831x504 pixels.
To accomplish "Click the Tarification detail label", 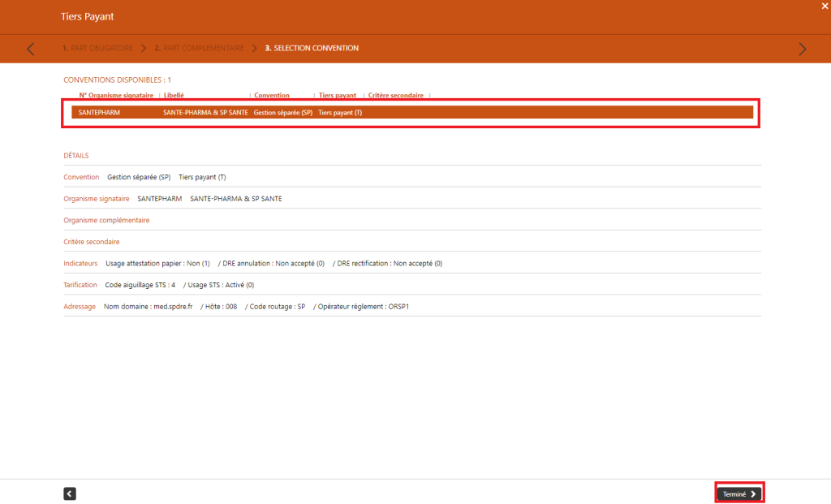I will click(80, 285).
